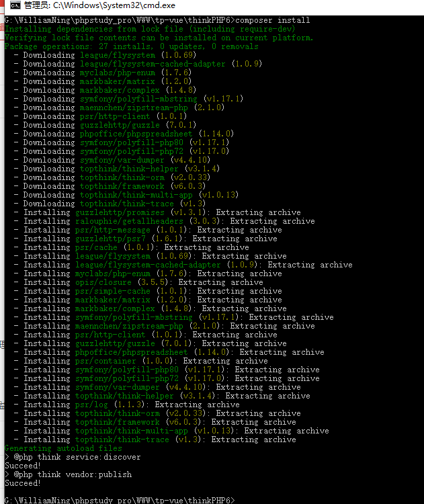Click the 'Installing symfony/polyfill-php80' line
Screen dimensions: 424x504
point(167,370)
